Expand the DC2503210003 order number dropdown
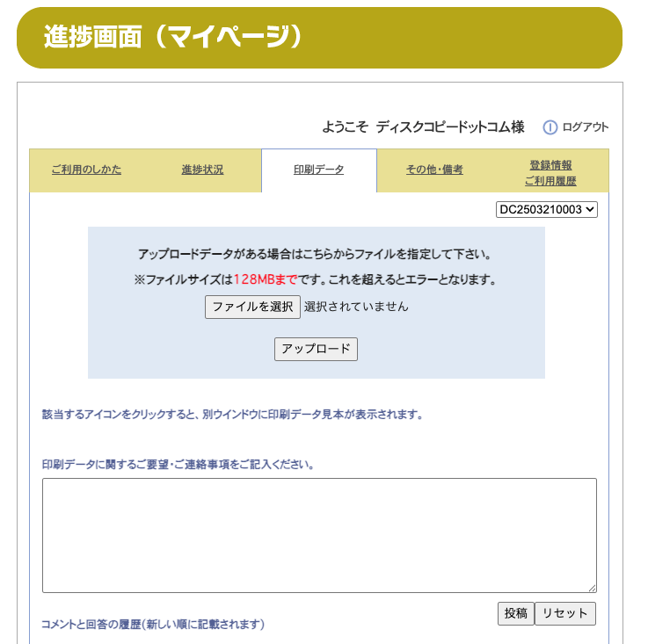Image resolution: width=648 pixels, height=644 pixels. click(546, 209)
